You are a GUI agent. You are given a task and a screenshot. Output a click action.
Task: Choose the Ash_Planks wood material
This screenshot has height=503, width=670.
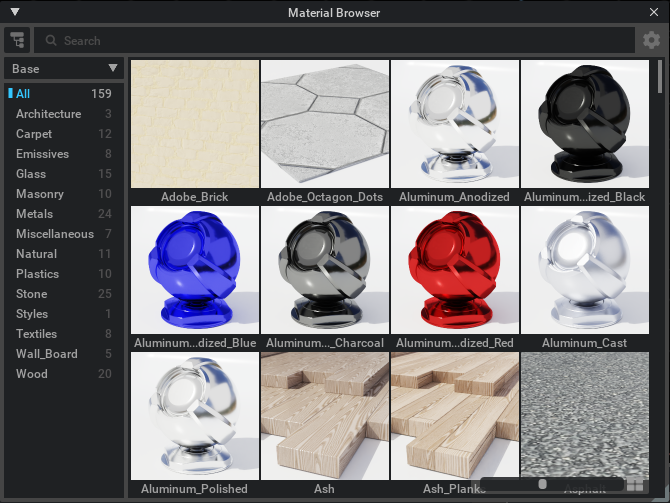click(455, 415)
